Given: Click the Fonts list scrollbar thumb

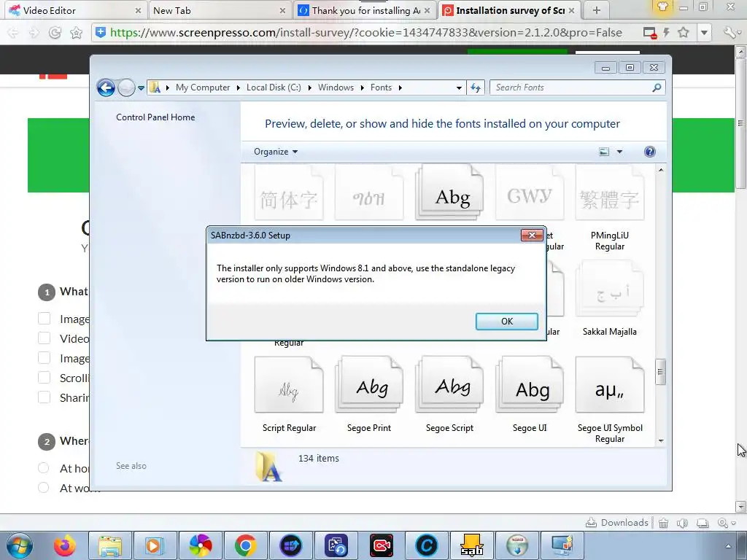Looking at the screenshot, I should [x=660, y=372].
